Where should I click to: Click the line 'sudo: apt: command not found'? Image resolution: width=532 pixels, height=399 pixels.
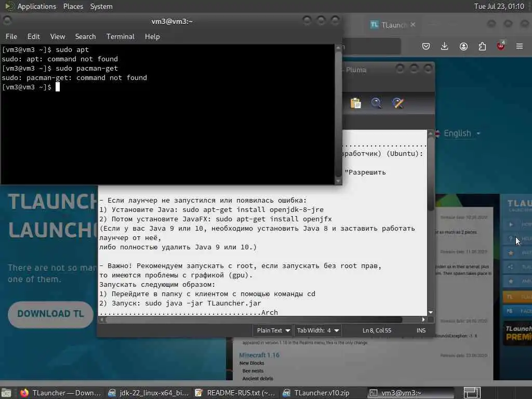[60, 59]
